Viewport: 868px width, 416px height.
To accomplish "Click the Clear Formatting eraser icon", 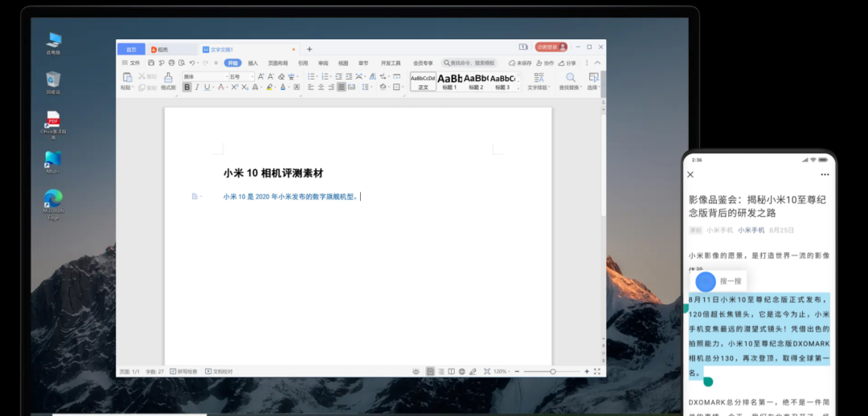I will click(281, 76).
